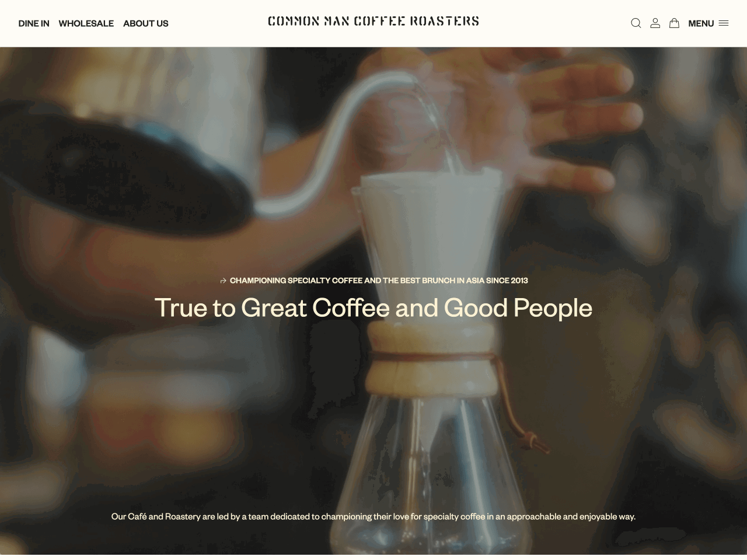Click the 'Our Café and Roastery' description paragraph
Image resolution: width=747 pixels, height=560 pixels.
pos(373,516)
